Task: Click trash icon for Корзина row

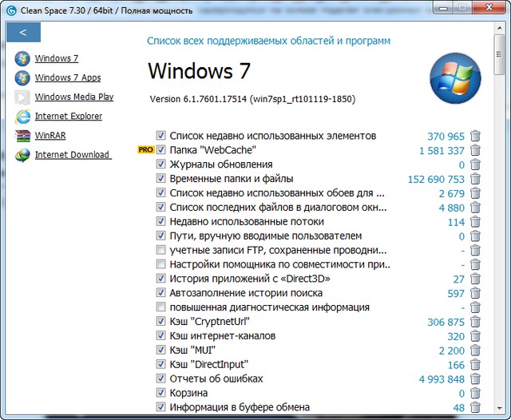Action: [x=476, y=394]
